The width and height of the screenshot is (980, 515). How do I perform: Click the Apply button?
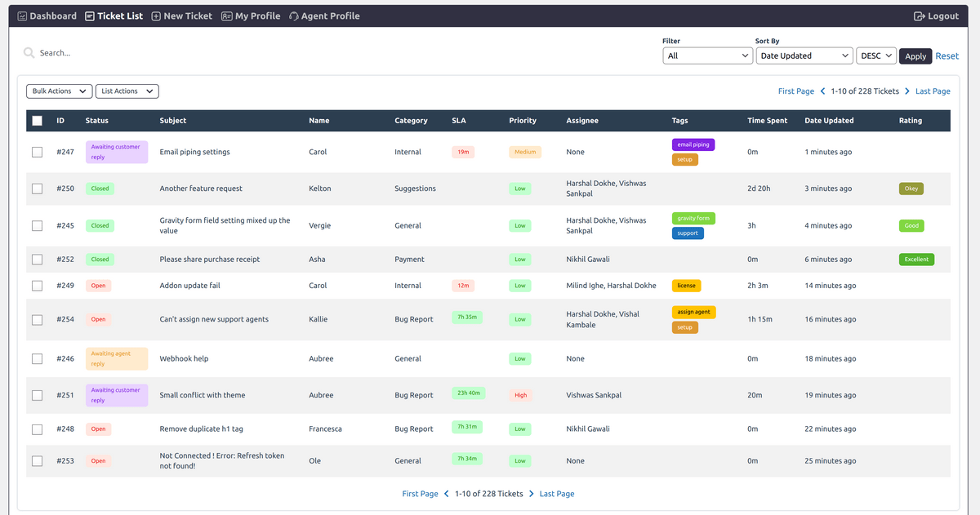click(915, 56)
